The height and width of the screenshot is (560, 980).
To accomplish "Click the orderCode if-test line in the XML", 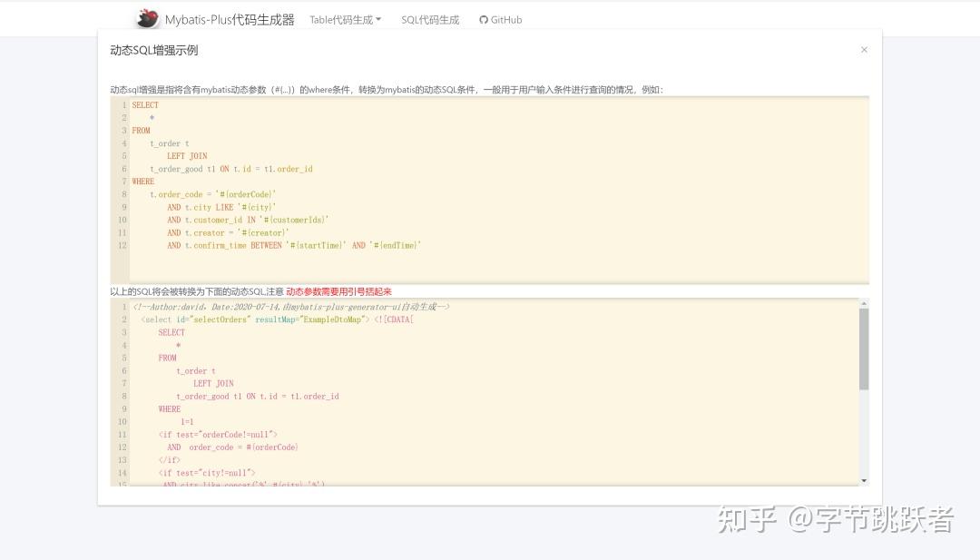I will [220, 434].
